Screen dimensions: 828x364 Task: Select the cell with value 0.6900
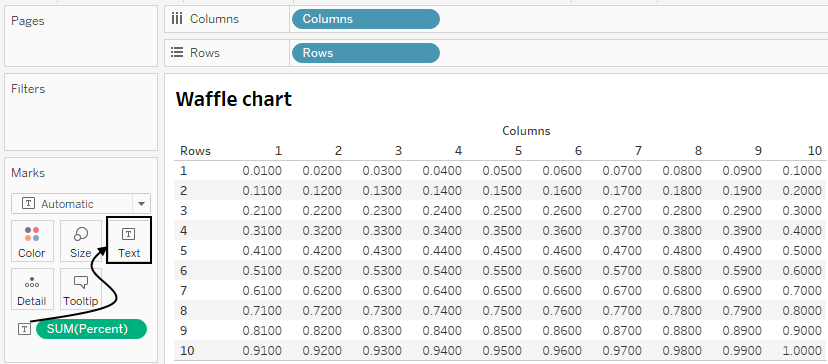point(742,291)
